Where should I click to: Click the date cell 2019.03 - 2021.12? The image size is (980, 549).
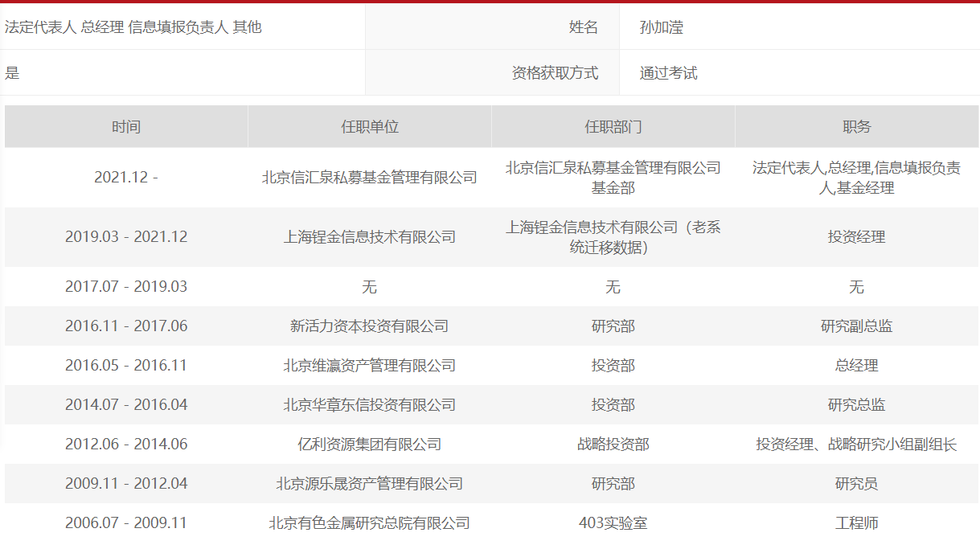point(126,237)
